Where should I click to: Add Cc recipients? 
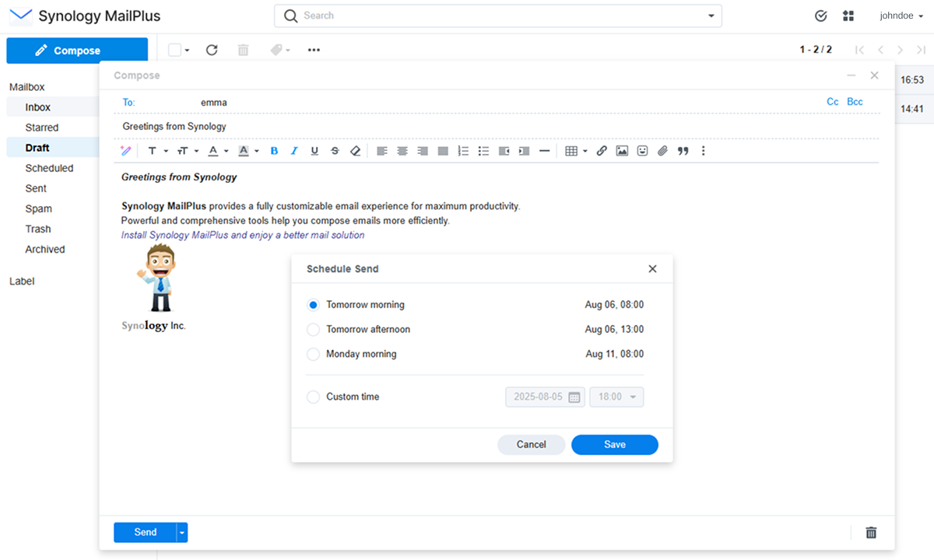[x=833, y=102]
